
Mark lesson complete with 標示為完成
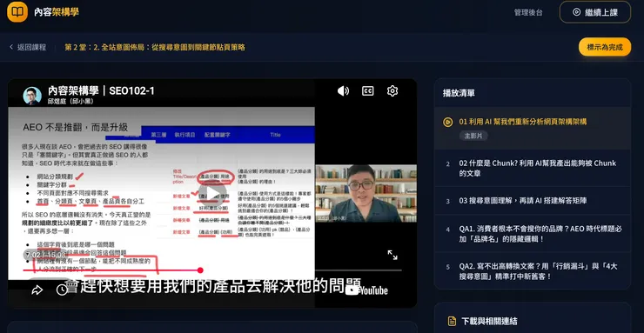pos(605,47)
